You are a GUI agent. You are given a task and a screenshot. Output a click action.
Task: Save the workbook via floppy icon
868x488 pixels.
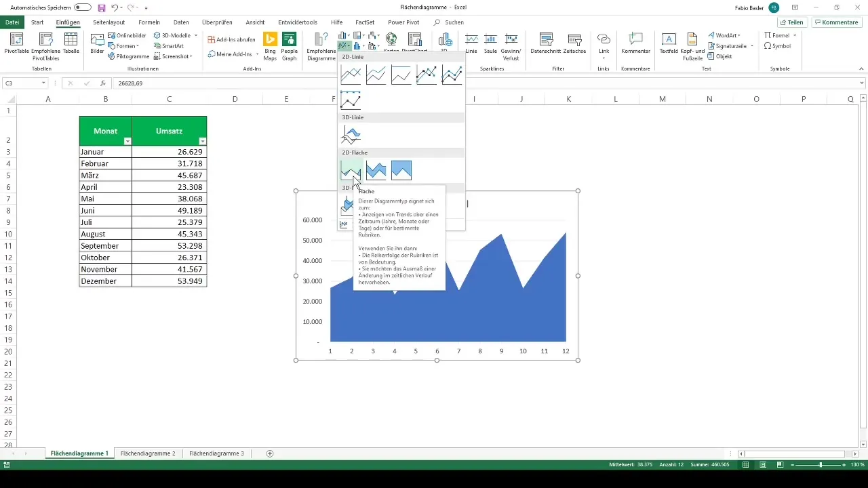pos(102,7)
